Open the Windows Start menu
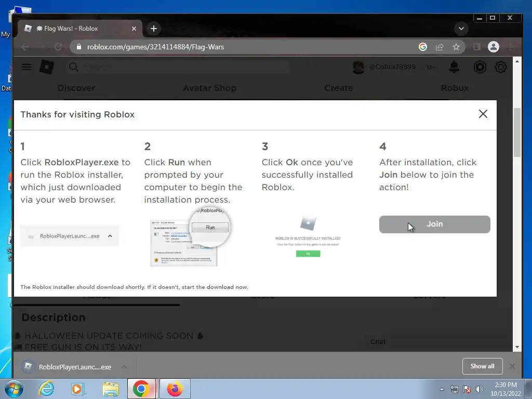532x399 pixels. coord(14,389)
